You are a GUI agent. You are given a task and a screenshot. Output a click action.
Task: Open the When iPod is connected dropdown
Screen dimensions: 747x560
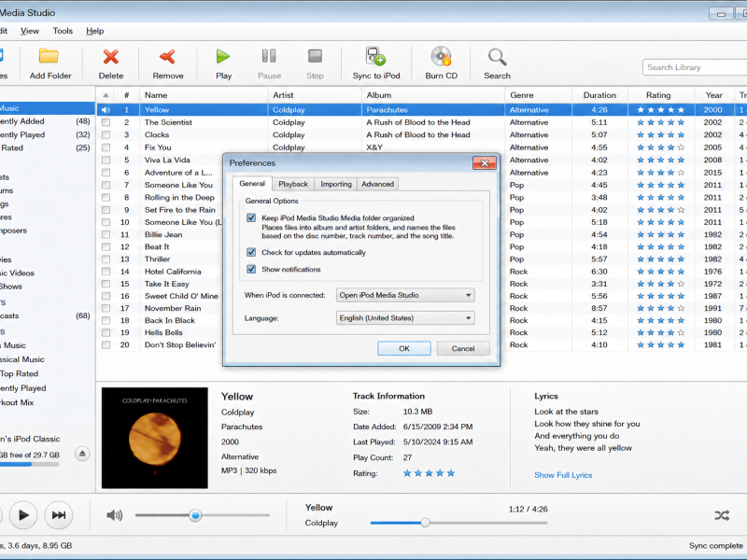405,295
